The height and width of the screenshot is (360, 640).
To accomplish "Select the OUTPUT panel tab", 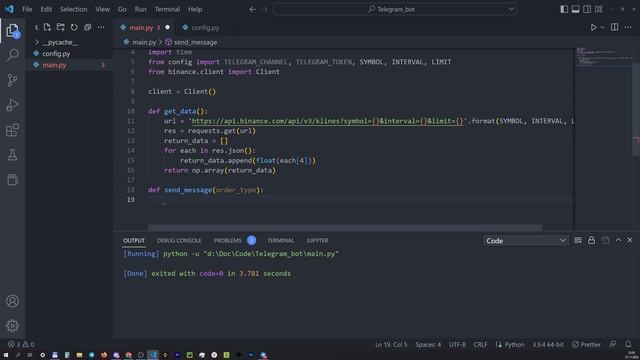I will (134, 240).
